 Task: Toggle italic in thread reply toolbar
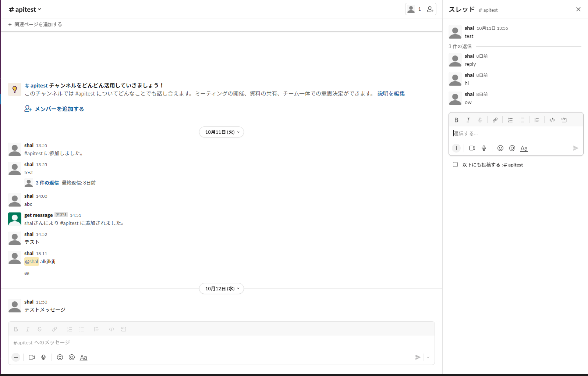468,120
